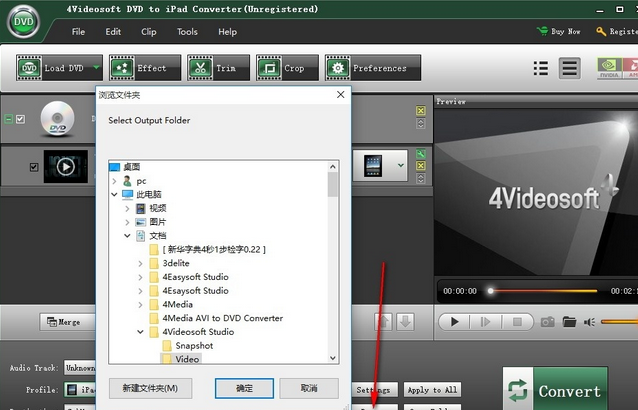
Task: Open the Clip menu
Action: point(149,32)
